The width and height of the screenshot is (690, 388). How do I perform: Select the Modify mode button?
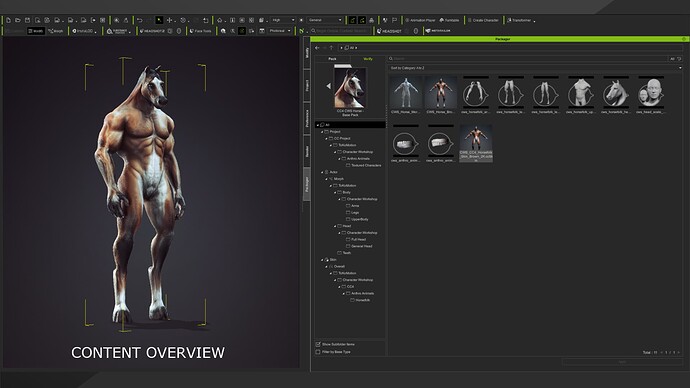(36, 31)
